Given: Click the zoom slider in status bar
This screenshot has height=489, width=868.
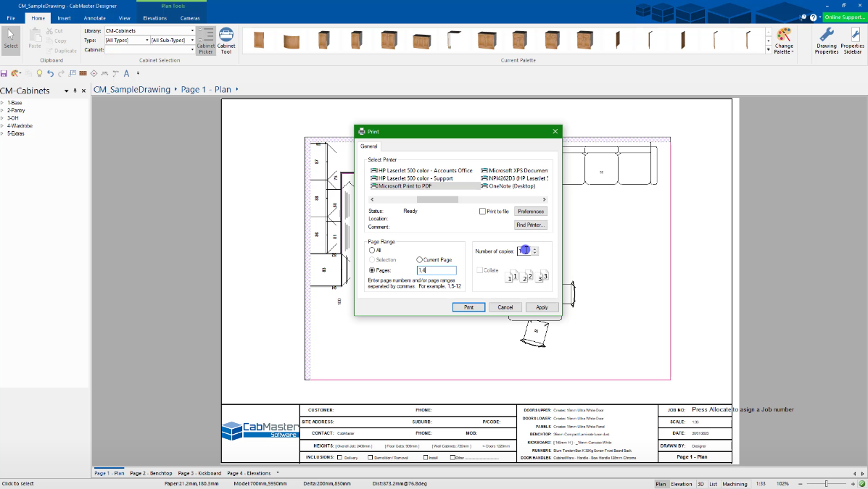Looking at the screenshot, I should [x=827, y=483].
